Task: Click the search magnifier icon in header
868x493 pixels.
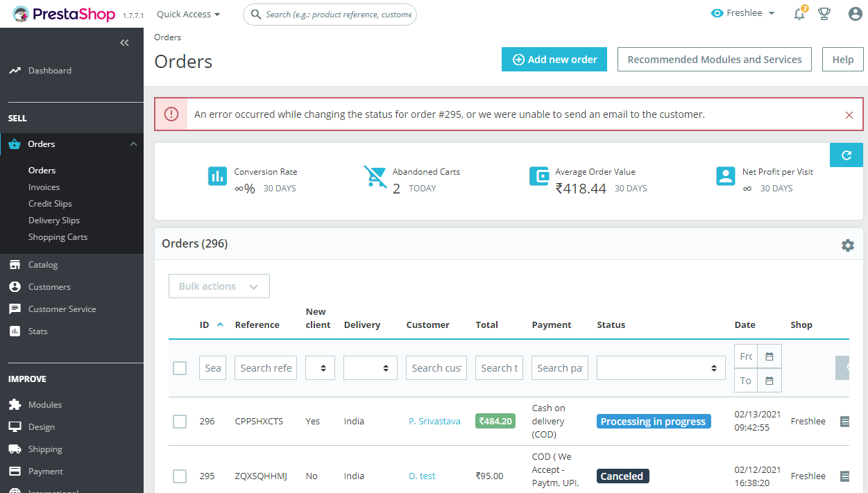Action: [x=256, y=15]
